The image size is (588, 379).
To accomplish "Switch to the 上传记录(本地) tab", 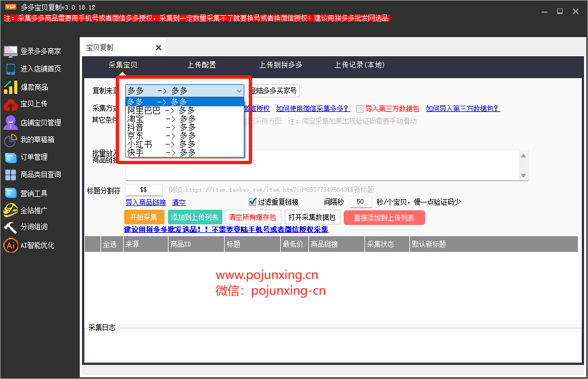I will click(359, 65).
